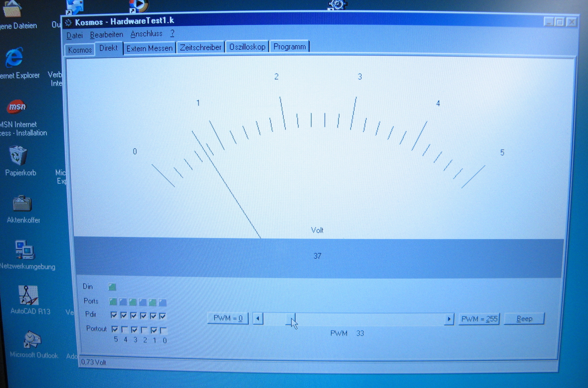The width and height of the screenshot is (588, 388).
Task: Toggle Pdir checkbox for port 5
Action: 114,315
